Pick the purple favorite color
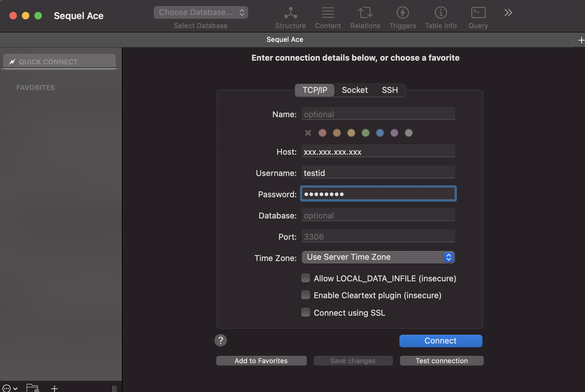585x392 pixels. [x=394, y=133]
